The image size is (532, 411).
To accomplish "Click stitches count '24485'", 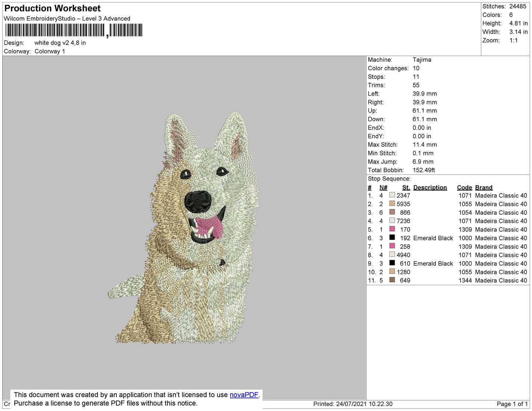I will coord(518,6).
